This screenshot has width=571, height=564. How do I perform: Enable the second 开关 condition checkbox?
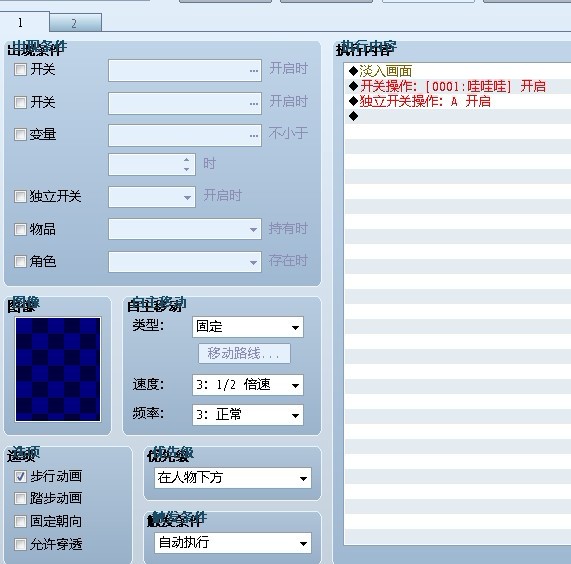point(20,102)
